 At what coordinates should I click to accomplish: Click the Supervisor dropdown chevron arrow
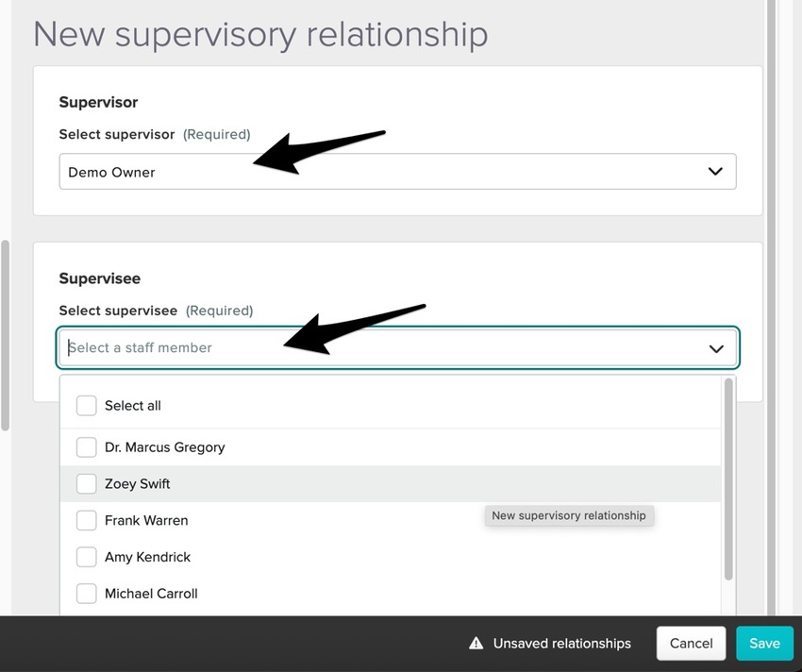[715, 172]
